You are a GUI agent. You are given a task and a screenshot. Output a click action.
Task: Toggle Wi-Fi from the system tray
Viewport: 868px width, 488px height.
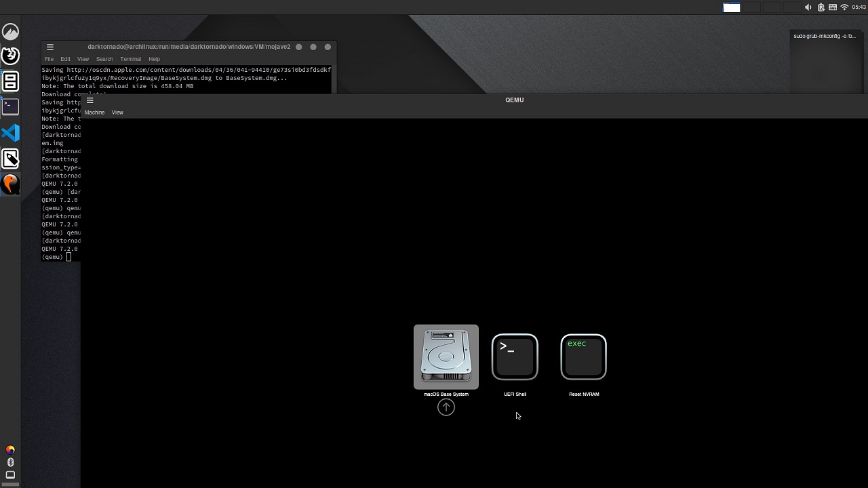844,7
